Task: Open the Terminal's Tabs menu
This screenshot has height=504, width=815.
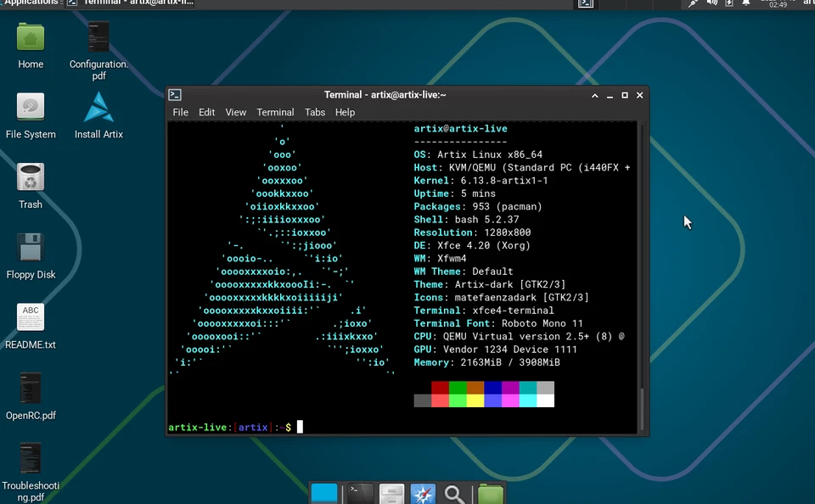Action: (315, 112)
